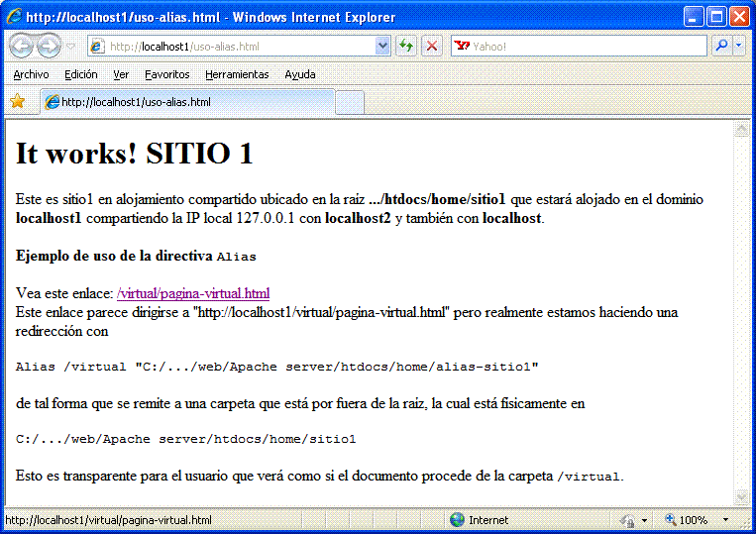Viewport: 756px width, 534px height.
Task: Open the Archivo menu
Action: 31,74
